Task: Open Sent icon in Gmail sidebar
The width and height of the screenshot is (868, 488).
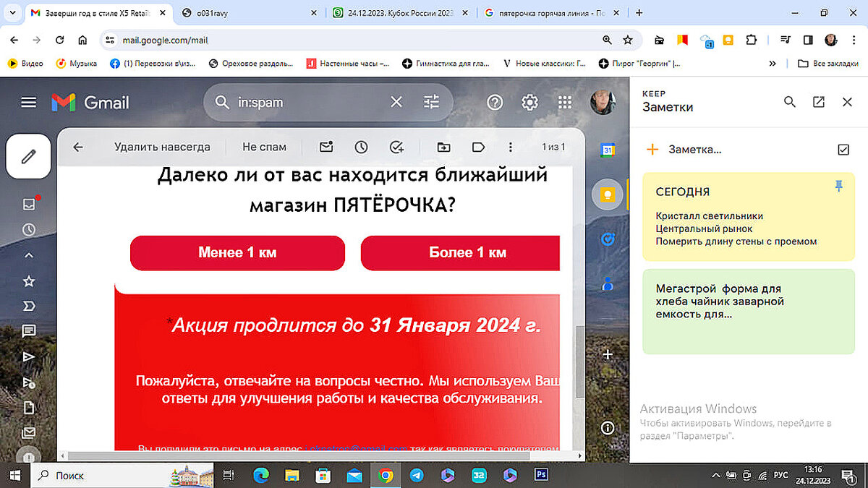Action: pos(29,356)
